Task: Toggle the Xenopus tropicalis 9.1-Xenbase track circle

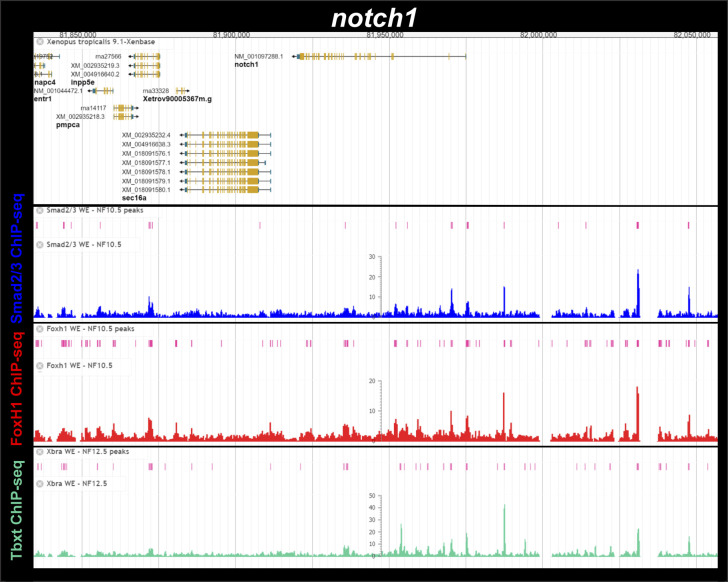Action: [x=40, y=42]
